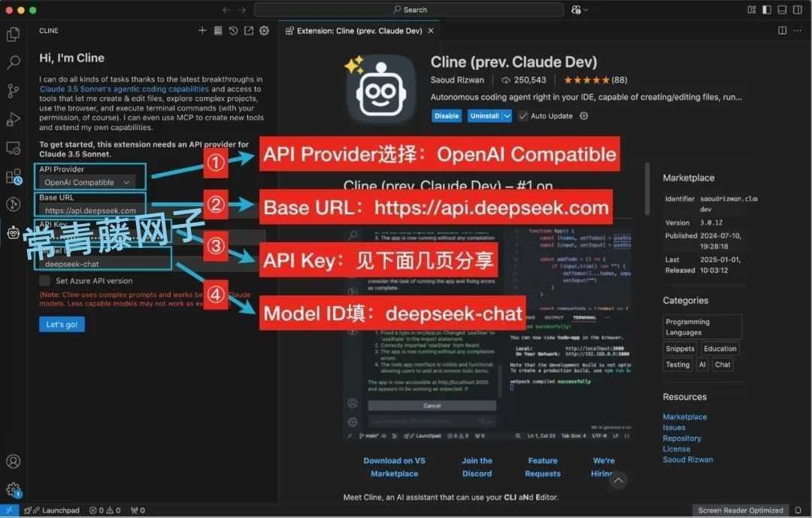Click the Uninstall button
Viewport: 812px width, 518px height.
[485, 116]
